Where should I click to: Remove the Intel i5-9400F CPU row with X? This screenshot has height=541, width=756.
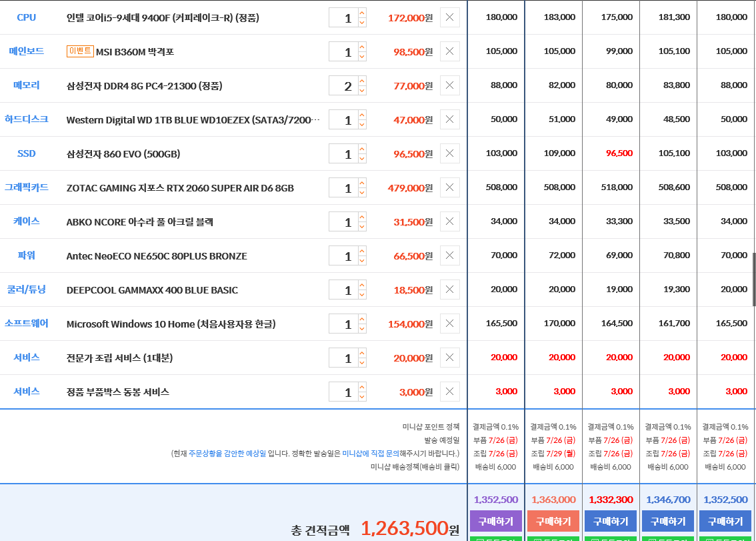click(449, 17)
